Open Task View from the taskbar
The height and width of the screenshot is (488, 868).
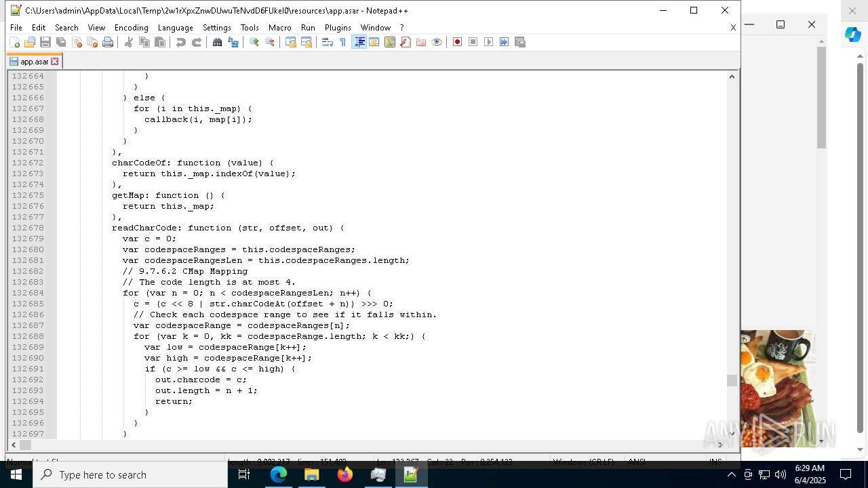(x=244, y=475)
